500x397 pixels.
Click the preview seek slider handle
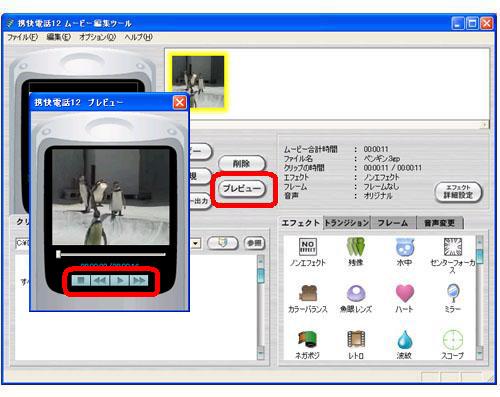click(58, 254)
